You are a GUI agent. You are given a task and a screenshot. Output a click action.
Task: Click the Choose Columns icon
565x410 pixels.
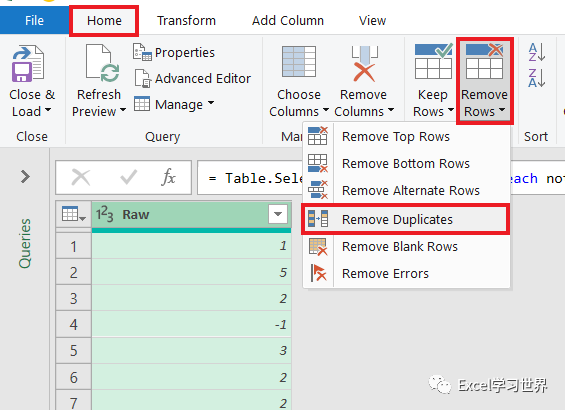(299, 62)
